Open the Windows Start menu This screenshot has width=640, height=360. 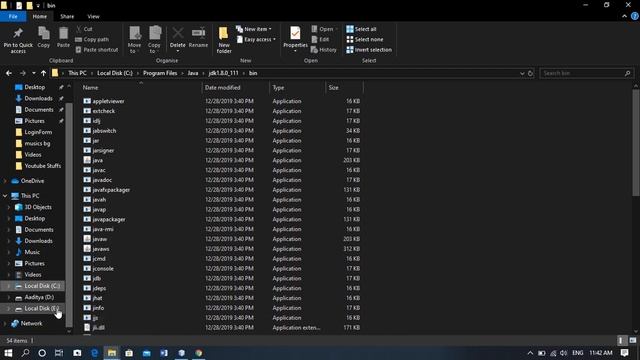[8, 353]
